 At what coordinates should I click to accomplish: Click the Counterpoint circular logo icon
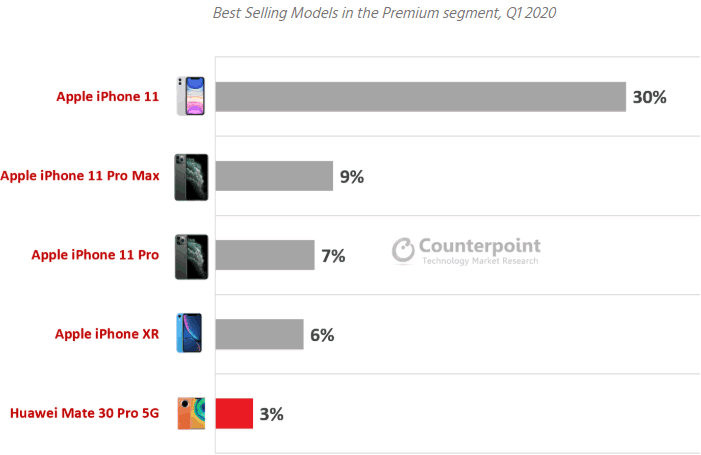pos(403,250)
